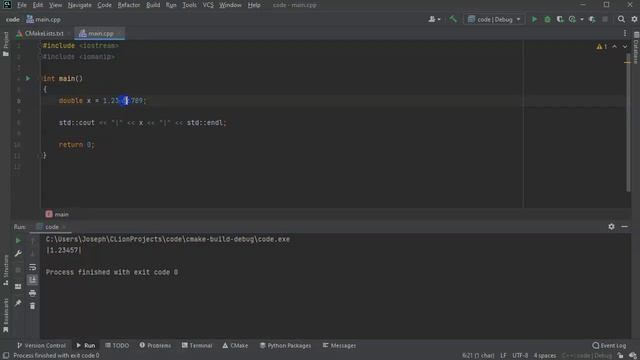Open the Event Log

coord(609,346)
